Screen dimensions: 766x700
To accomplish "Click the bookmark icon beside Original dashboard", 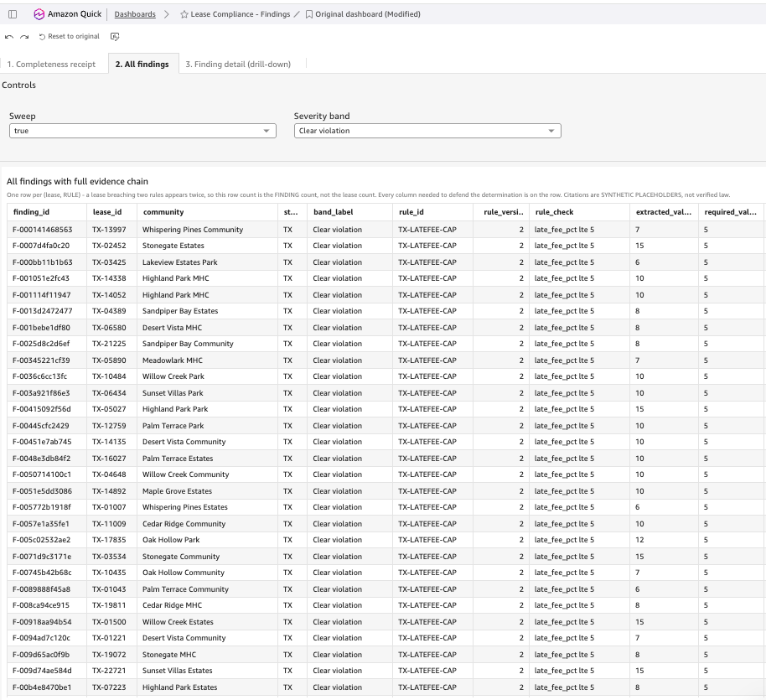I will point(308,14).
